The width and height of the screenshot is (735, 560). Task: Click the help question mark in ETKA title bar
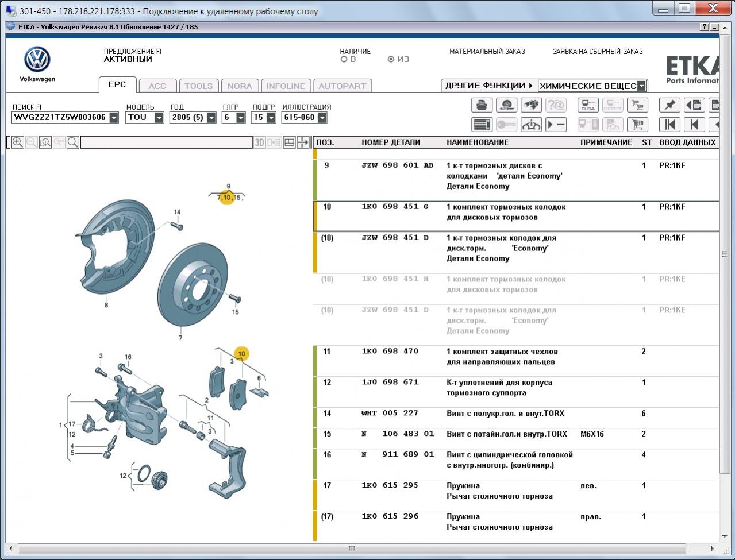click(705, 27)
